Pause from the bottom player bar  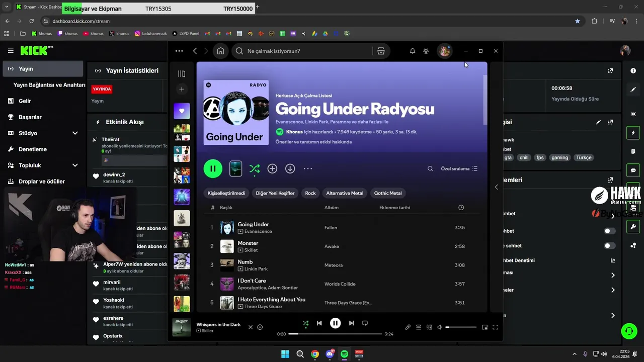335,323
